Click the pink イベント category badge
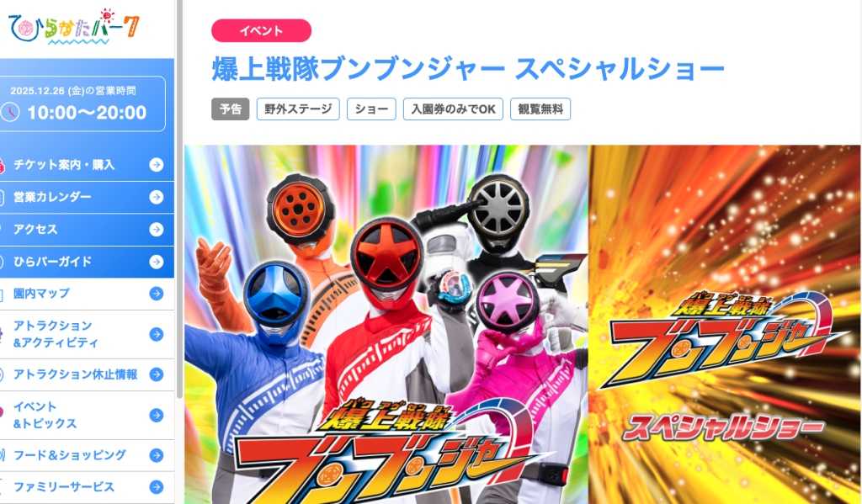This screenshot has width=862, height=504. coord(261,31)
